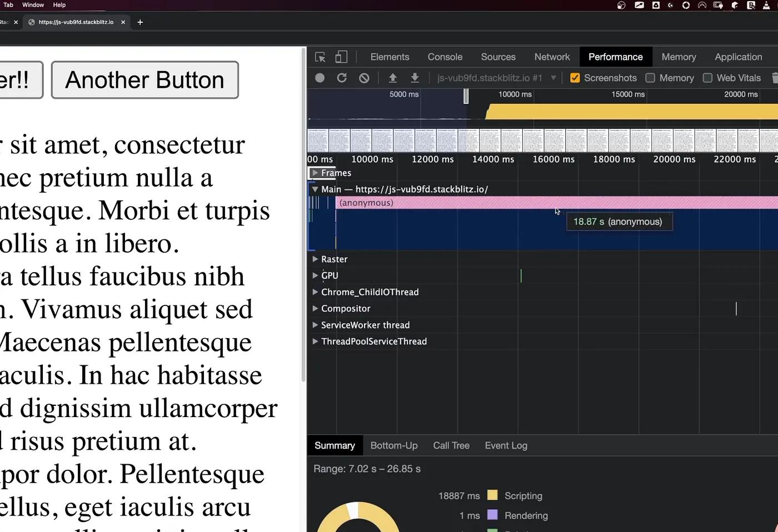Toggle the device toolbar emulation icon
Viewport: 778px width, 532px height.
[x=341, y=57]
